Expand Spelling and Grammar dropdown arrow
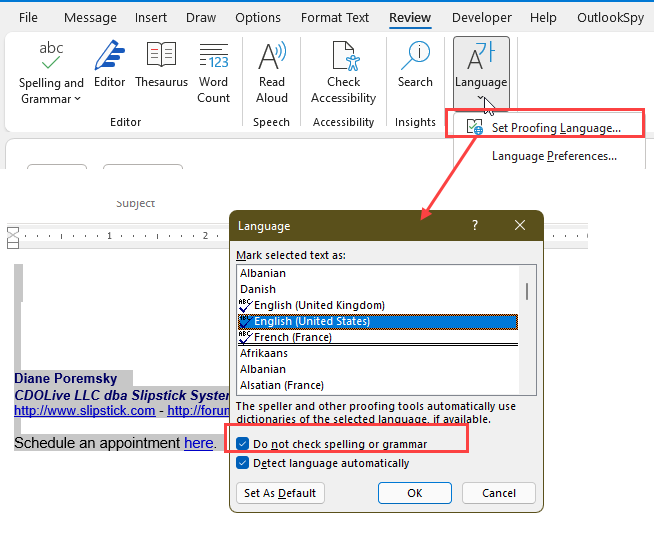The height and width of the screenshot is (534, 654). tap(76, 99)
